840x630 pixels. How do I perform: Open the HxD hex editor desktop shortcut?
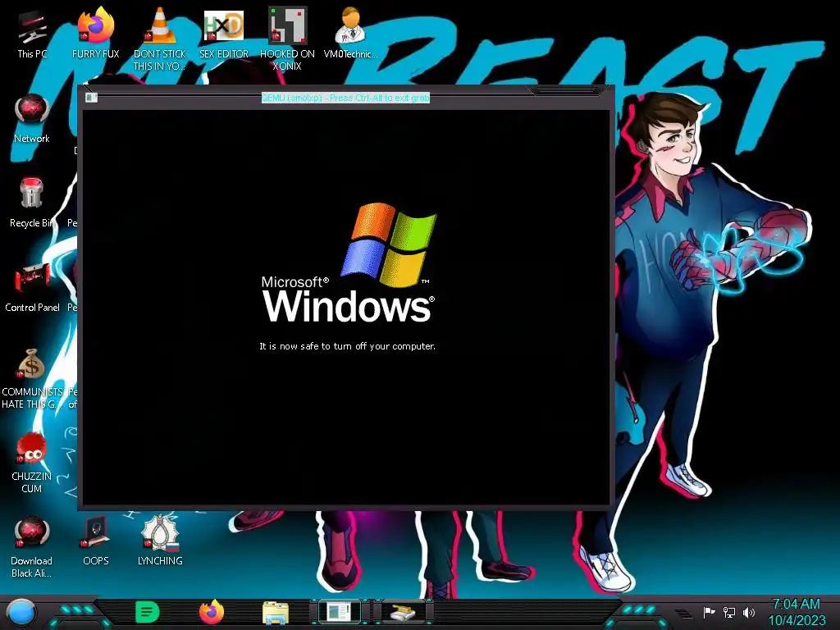point(224,34)
